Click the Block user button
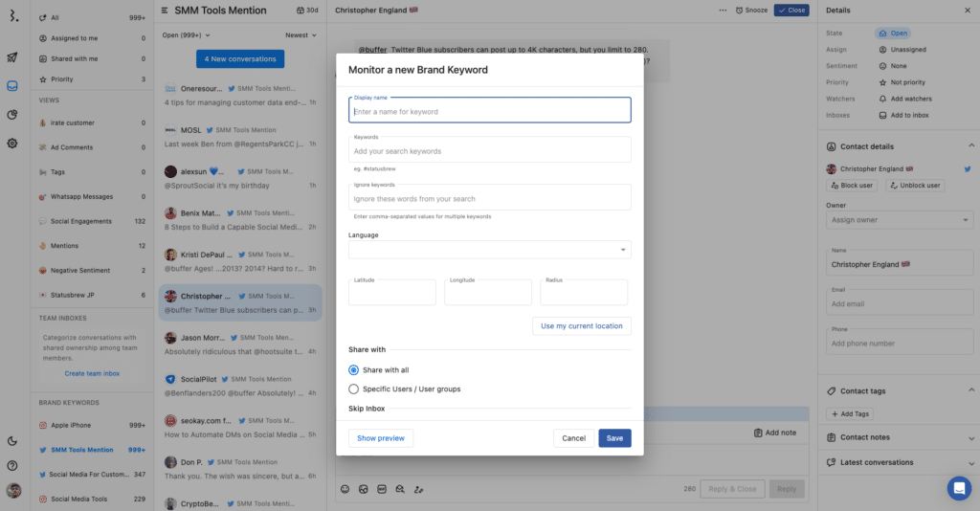980x511 pixels. tap(851, 186)
